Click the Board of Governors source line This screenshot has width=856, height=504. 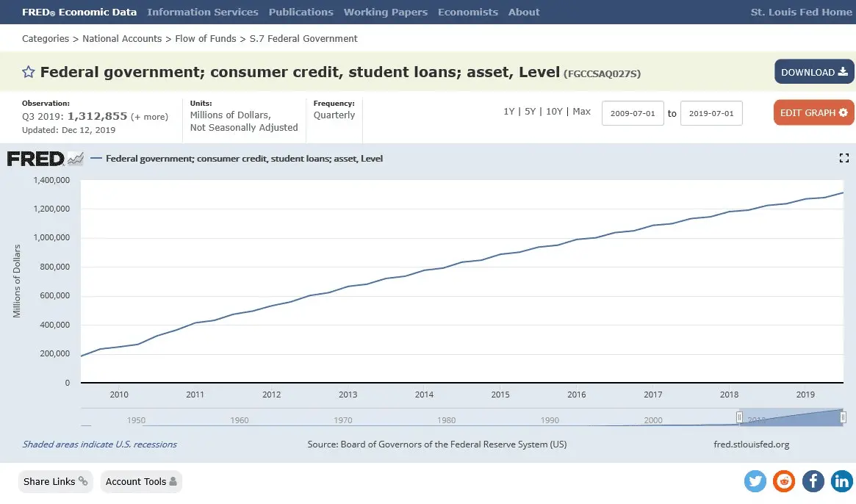436,444
